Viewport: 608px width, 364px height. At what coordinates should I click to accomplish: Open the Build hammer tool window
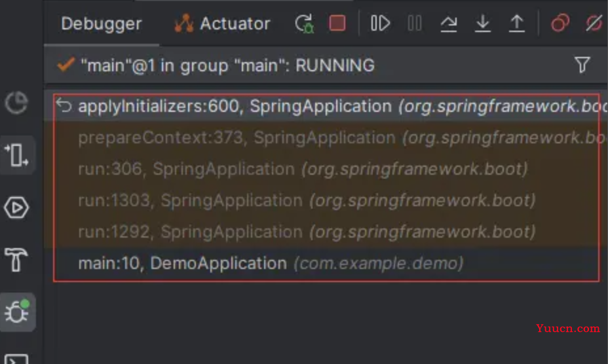pyautogui.click(x=16, y=259)
